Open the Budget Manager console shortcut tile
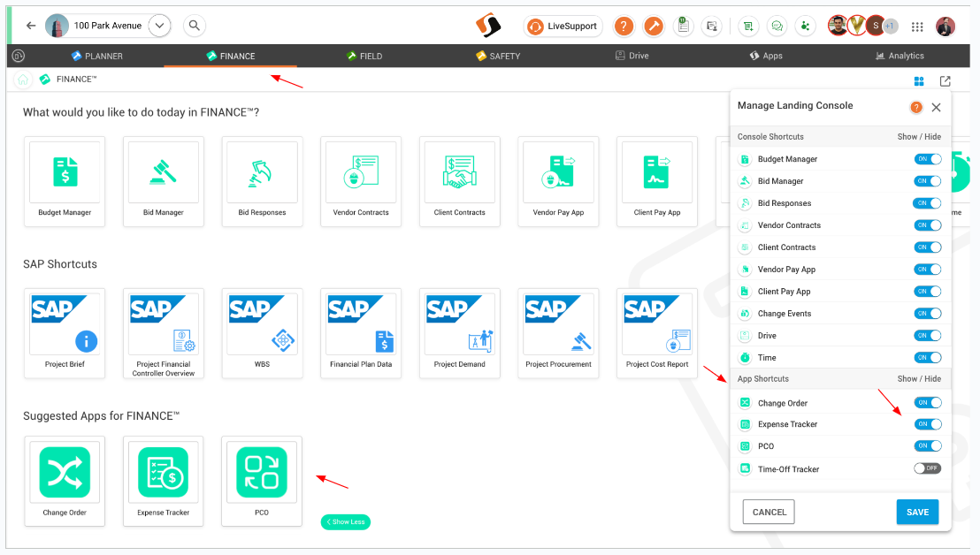Viewport: 980px width, 555px height. coord(65,181)
